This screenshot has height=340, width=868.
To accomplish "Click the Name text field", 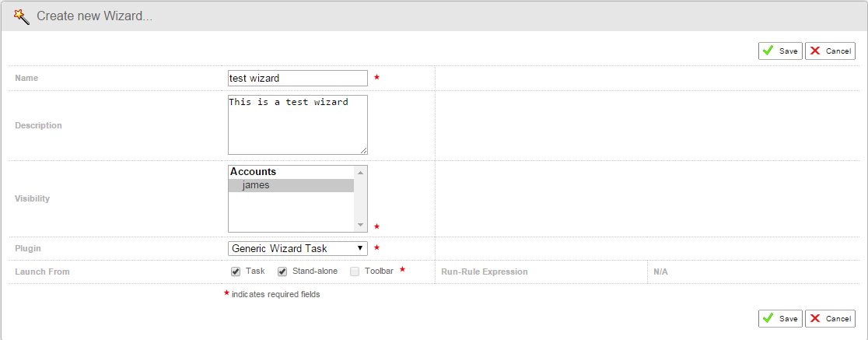I will (x=297, y=78).
